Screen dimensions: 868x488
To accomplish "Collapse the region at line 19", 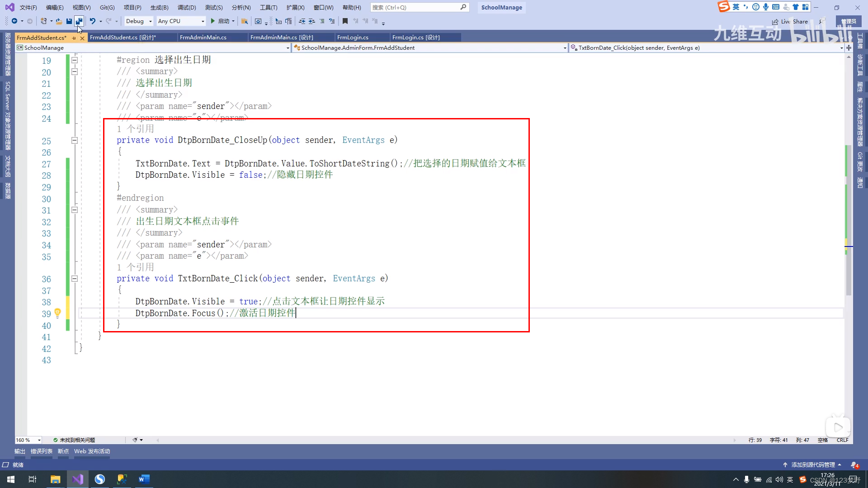I will click(75, 60).
